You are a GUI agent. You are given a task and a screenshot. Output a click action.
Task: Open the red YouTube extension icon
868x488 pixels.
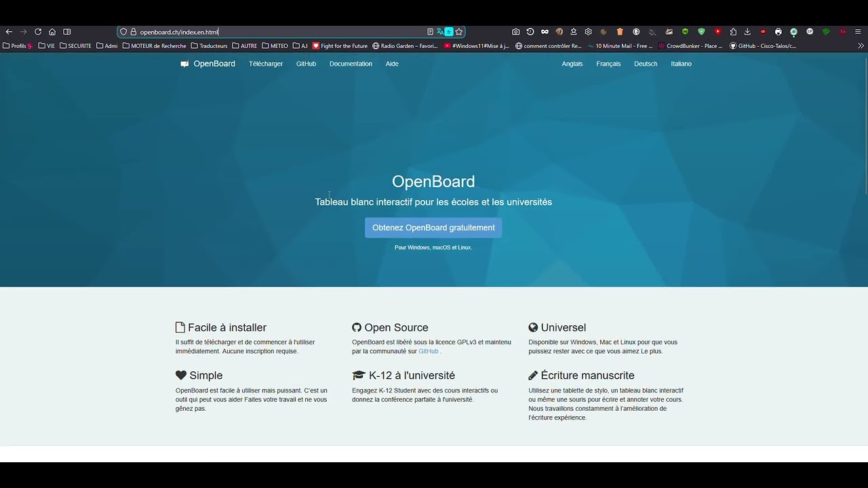(717, 32)
